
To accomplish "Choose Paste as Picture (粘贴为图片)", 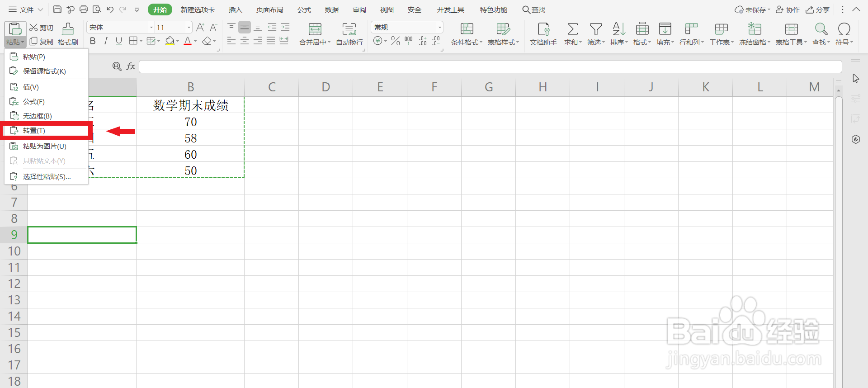I will (x=46, y=146).
